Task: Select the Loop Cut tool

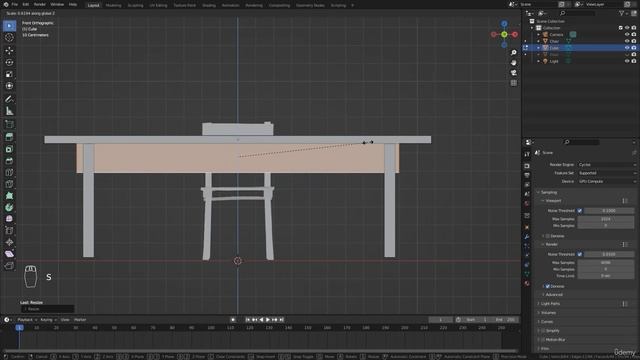Action: click(9, 173)
